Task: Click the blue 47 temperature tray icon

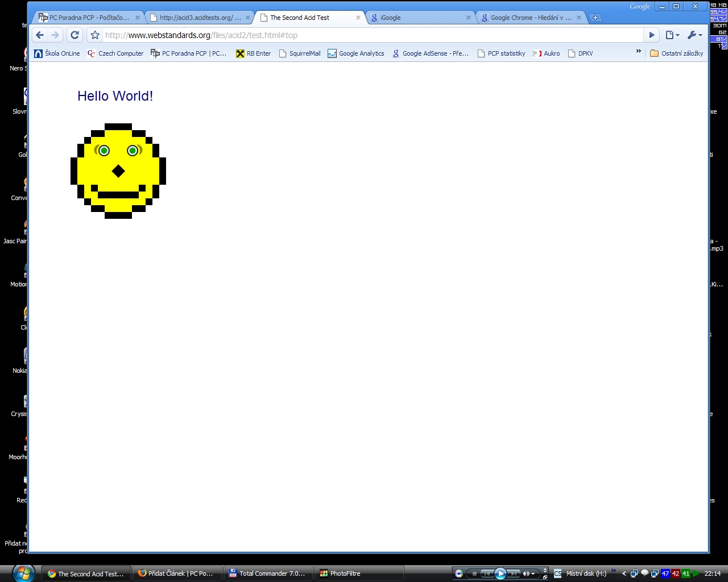Action: tap(665, 573)
